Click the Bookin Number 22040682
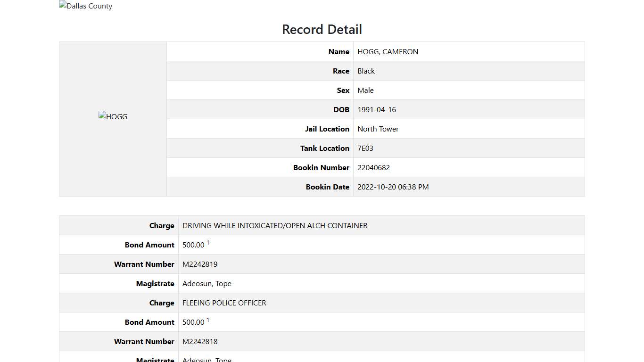 pyautogui.click(x=373, y=167)
